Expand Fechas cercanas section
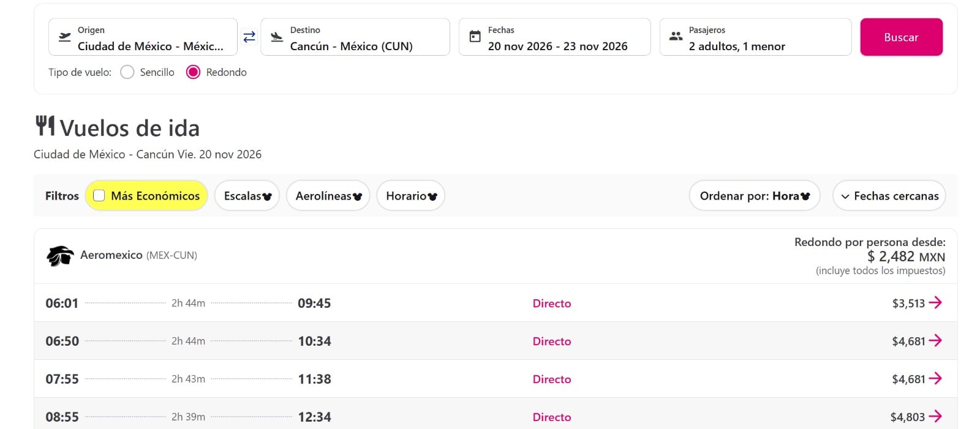The width and height of the screenshot is (980, 429). (x=889, y=196)
